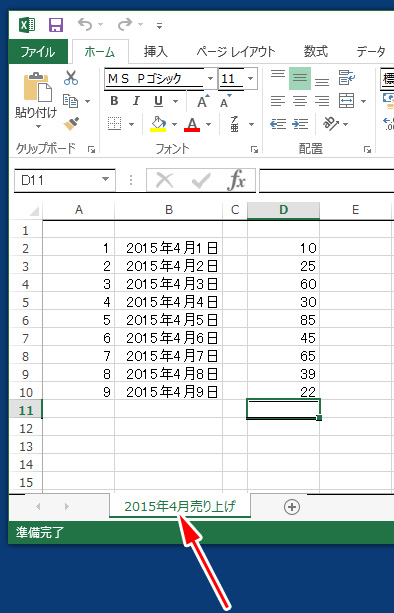Click the Undo arrow
Image resolution: width=394 pixels, height=613 pixels.
pyautogui.click(x=85, y=25)
